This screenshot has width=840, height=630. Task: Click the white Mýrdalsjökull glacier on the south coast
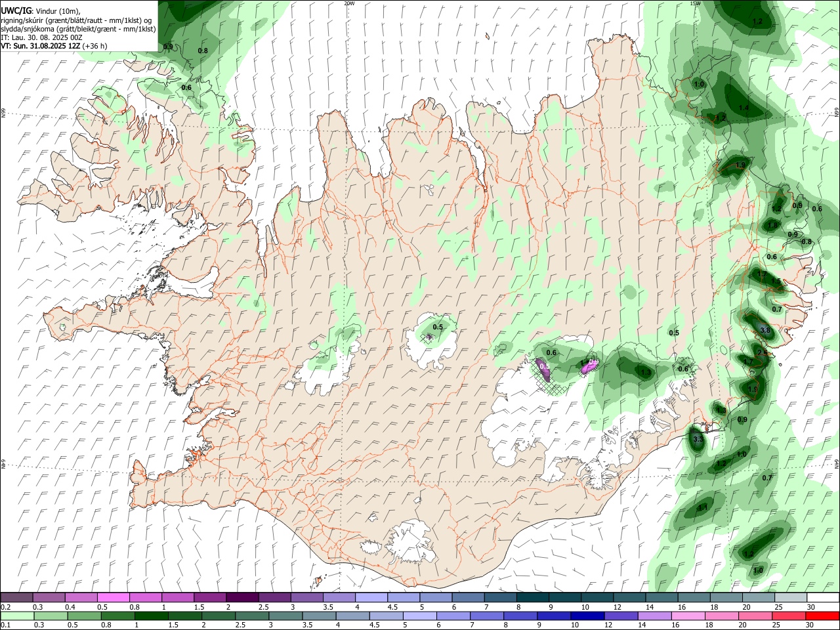410,542
